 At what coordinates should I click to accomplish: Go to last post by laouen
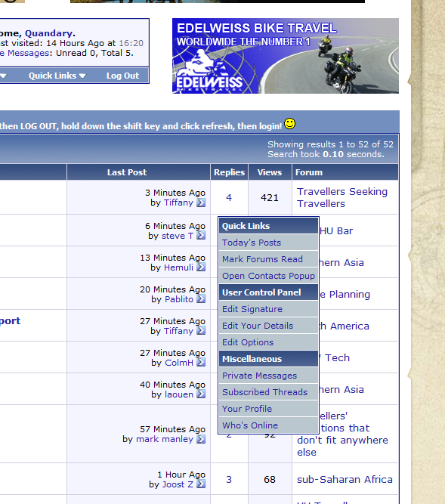(x=201, y=394)
